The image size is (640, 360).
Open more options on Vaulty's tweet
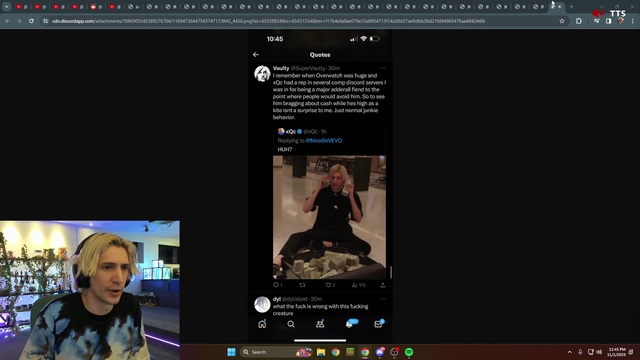(x=382, y=68)
